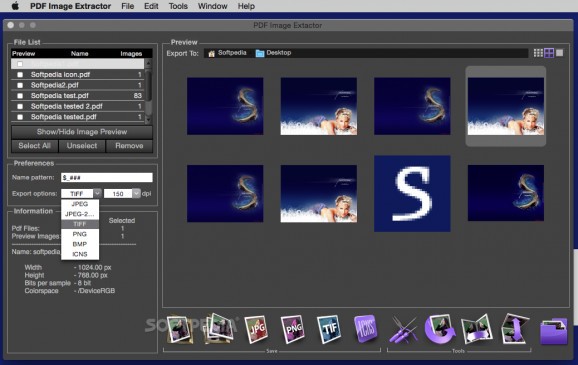Click the 150 dpi value field

(x=118, y=194)
